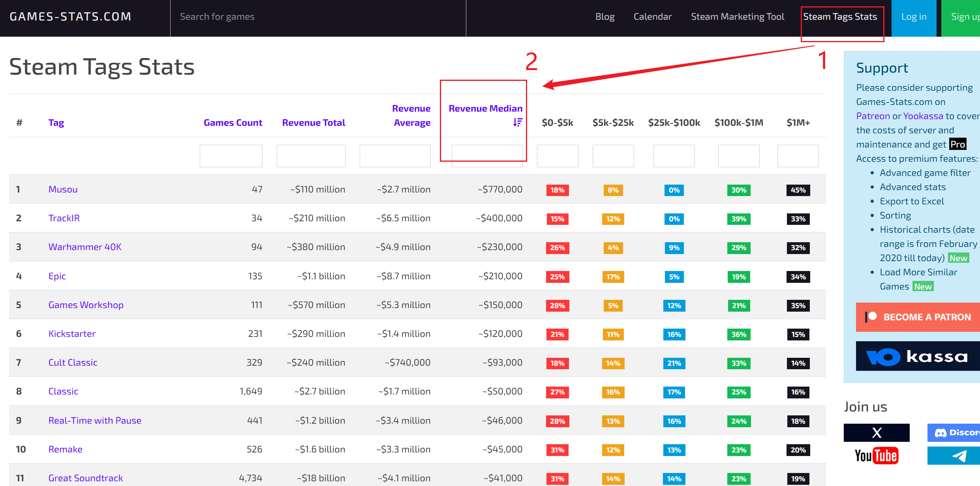
Task: Sort table by Games Count column
Action: coord(233,123)
